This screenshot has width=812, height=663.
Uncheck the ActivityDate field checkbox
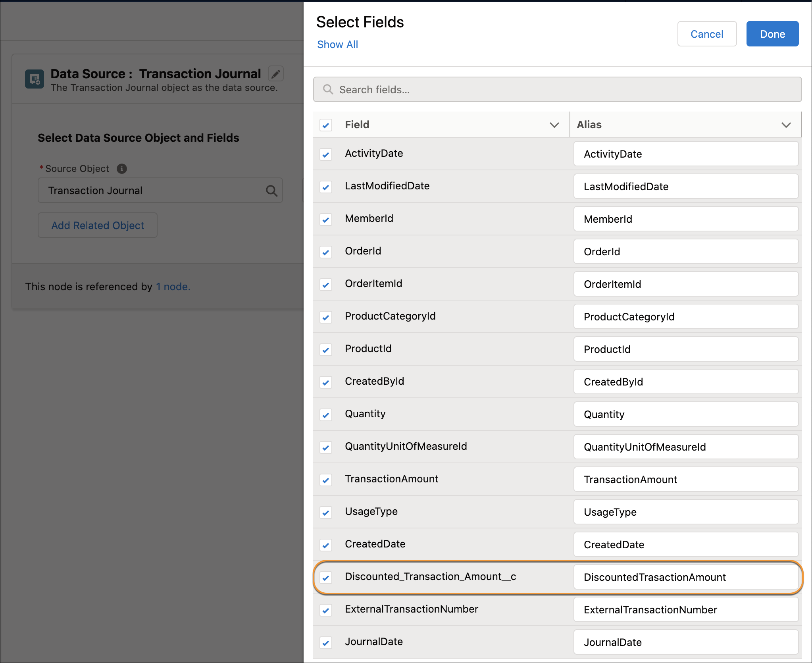point(326,154)
